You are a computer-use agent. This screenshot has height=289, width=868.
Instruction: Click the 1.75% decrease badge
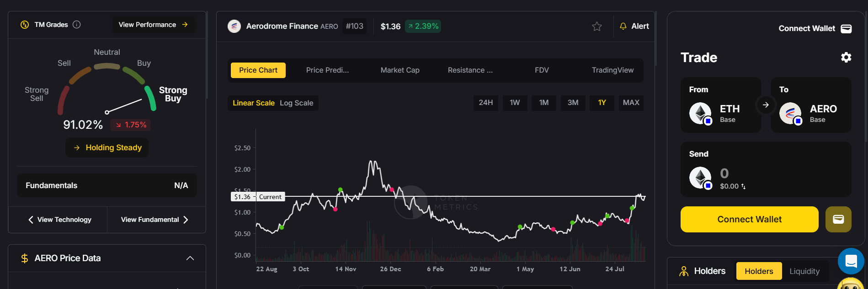click(x=131, y=125)
